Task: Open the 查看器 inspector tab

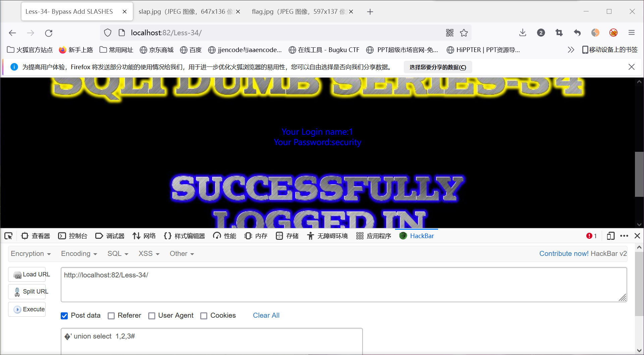Action: click(x=36, y=236)
